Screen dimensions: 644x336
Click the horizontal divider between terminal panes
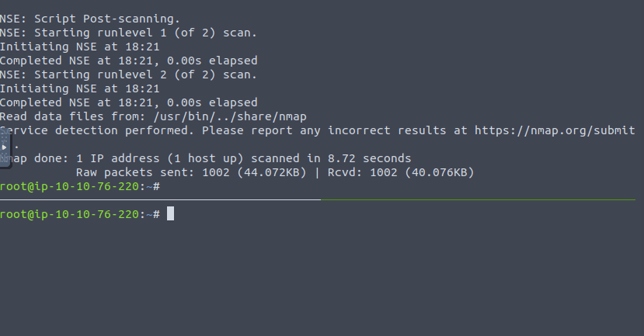pyautogui.click(x=318, y=199)
